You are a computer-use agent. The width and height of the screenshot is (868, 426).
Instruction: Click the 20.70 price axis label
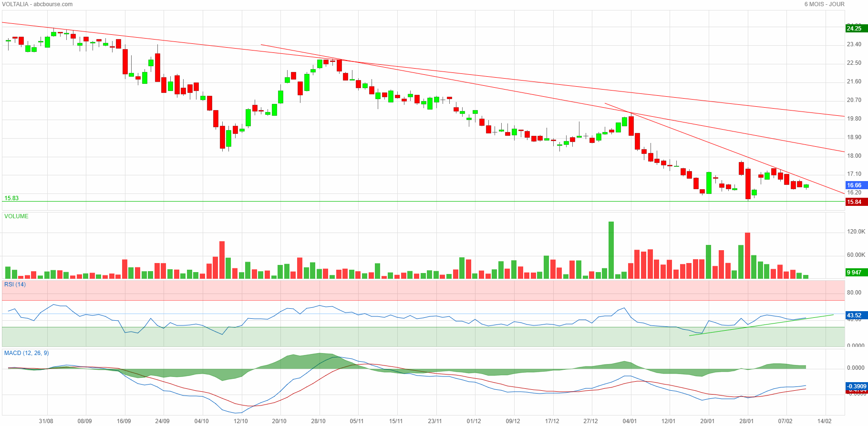coord(854,100)
